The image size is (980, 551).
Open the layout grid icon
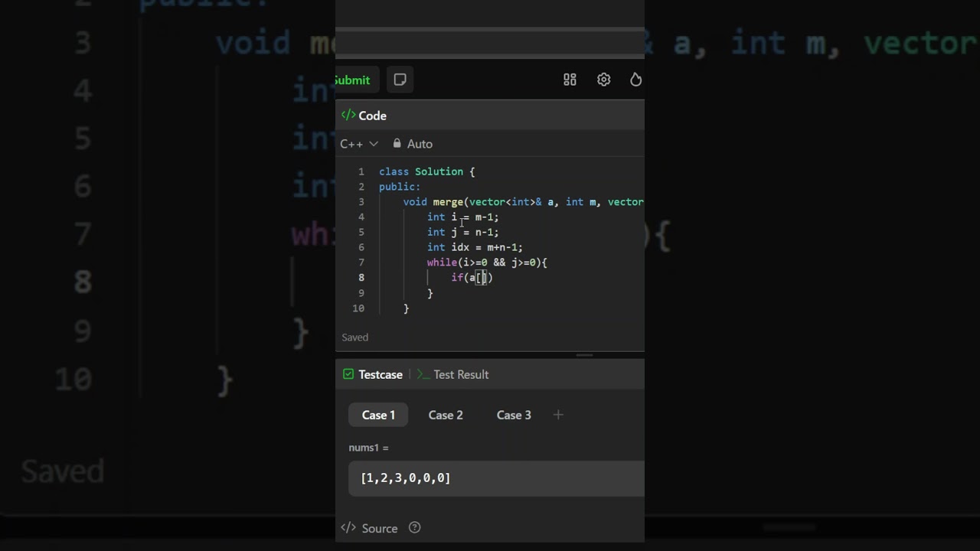click(x=570, y=80)
